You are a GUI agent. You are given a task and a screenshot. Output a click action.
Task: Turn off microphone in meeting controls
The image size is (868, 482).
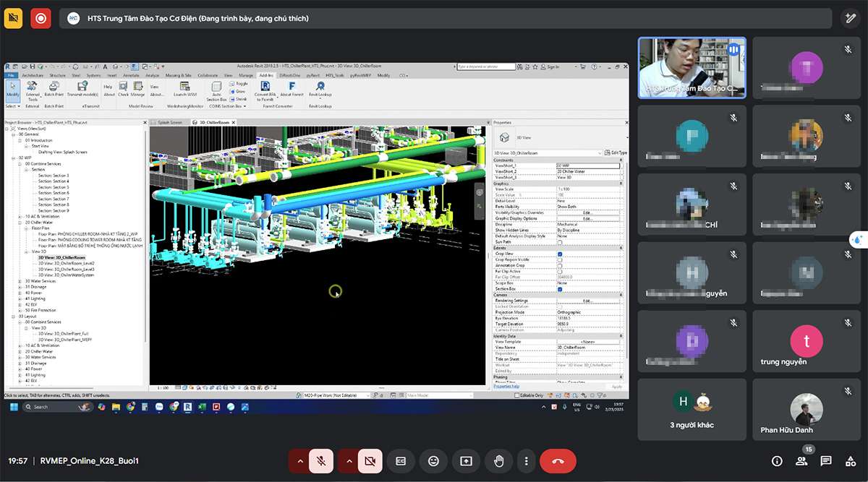321,460
